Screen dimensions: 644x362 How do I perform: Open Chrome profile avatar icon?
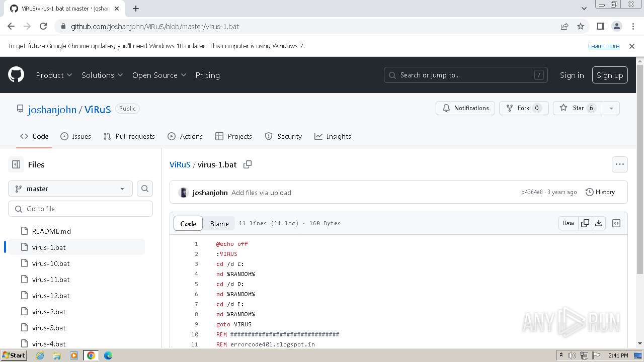617,26
